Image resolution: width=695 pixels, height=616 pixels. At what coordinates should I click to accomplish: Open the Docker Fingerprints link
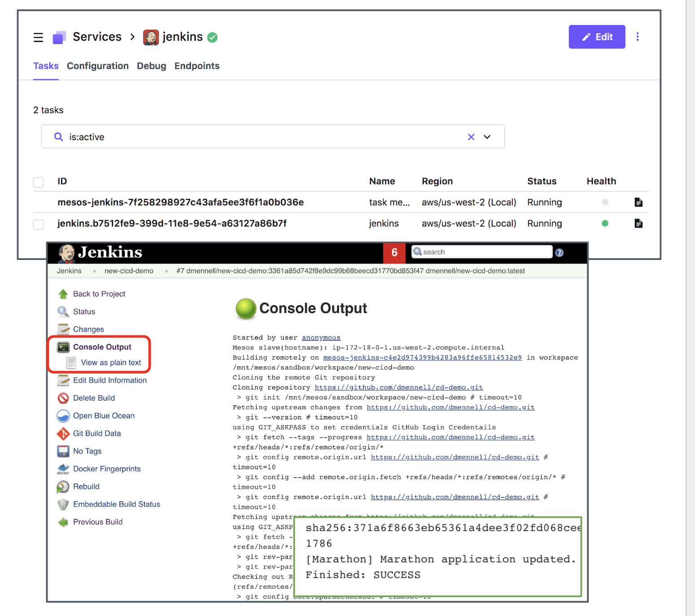pyautogui.click(x=107, y=469)
